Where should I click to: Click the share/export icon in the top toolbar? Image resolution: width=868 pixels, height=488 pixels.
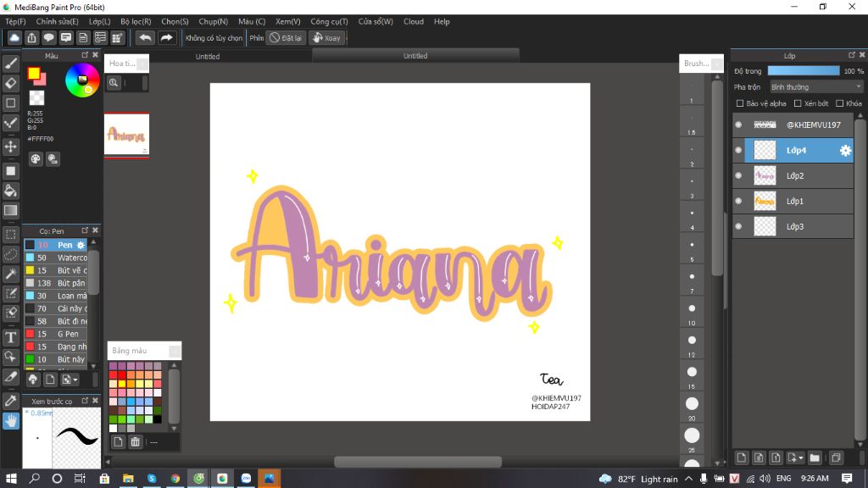coord(31,37)
